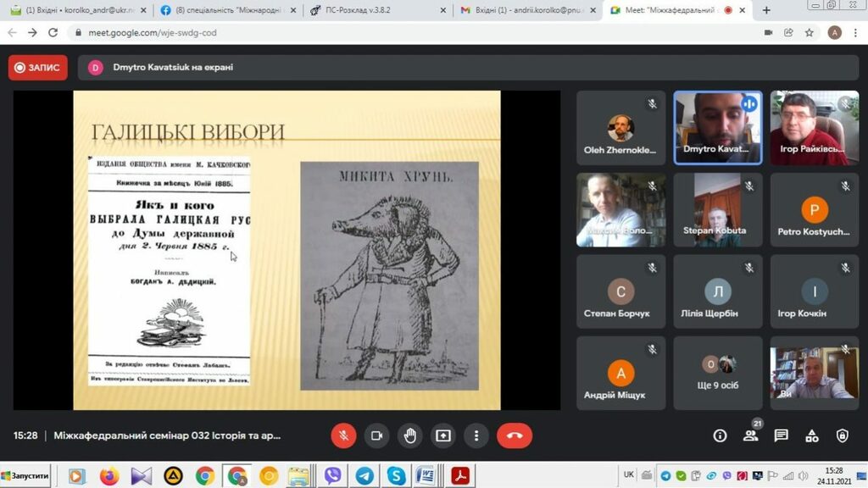This screenshot has width=868, height=488.
Task: Open the chat panel icon
Action: tap(781, 435)
